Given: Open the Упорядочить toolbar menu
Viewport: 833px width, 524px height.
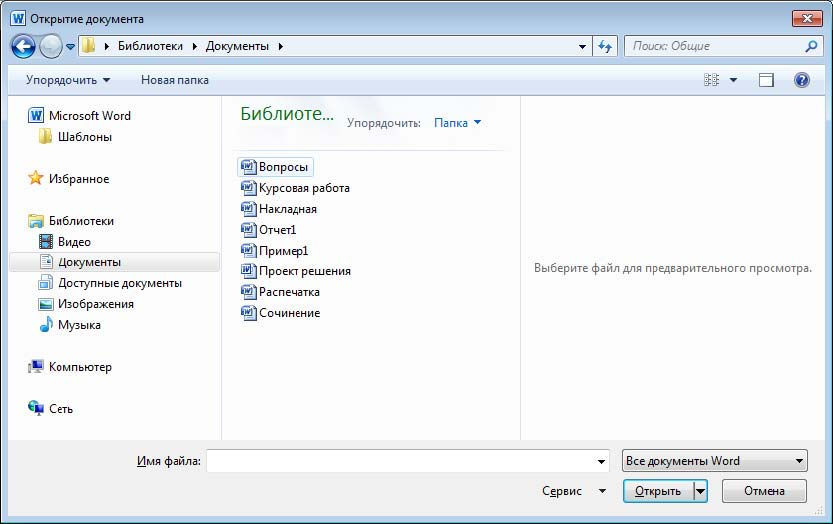Looking at the screenshot, I should [68, 80].
